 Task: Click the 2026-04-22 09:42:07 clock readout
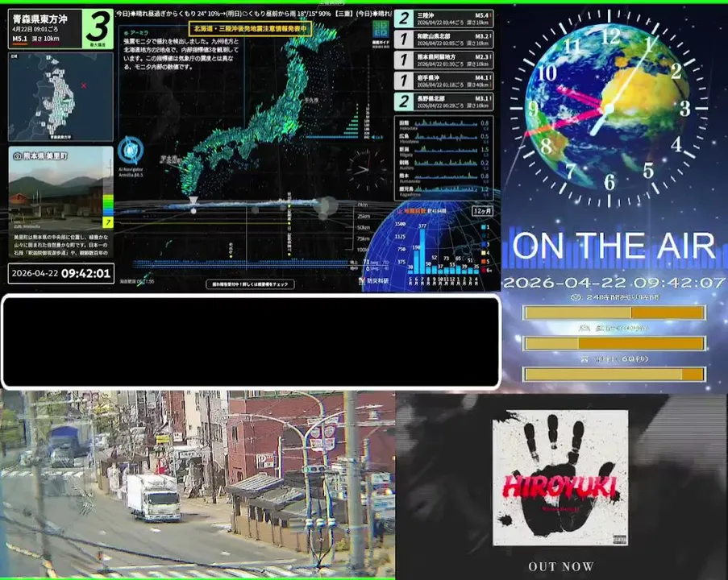click(614, 283)
